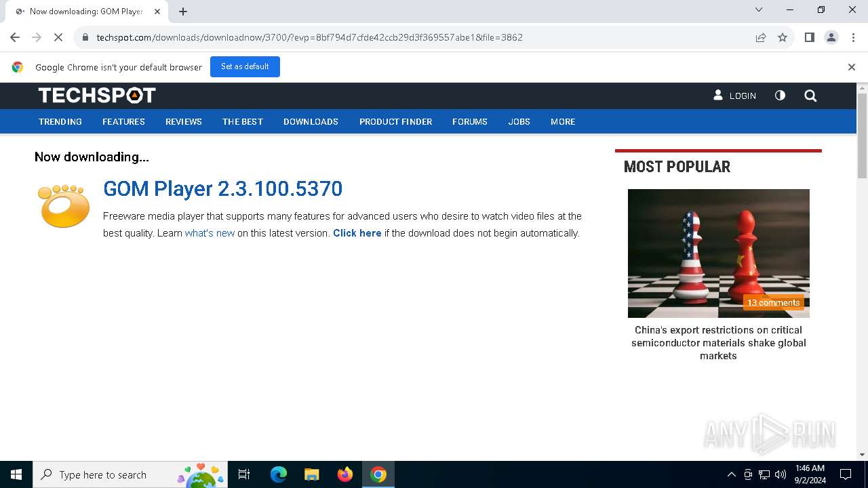Open the FORUMS menu item

(x=470, y=122)
